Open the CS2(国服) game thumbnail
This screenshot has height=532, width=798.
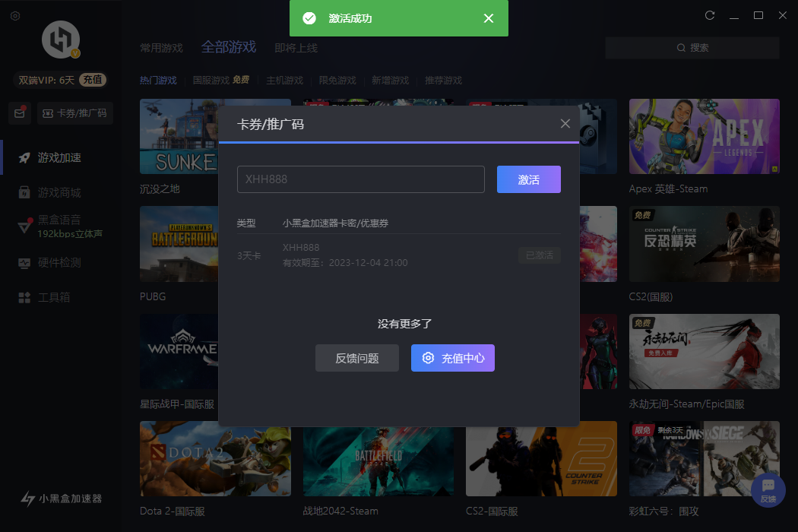click(705, 244)
